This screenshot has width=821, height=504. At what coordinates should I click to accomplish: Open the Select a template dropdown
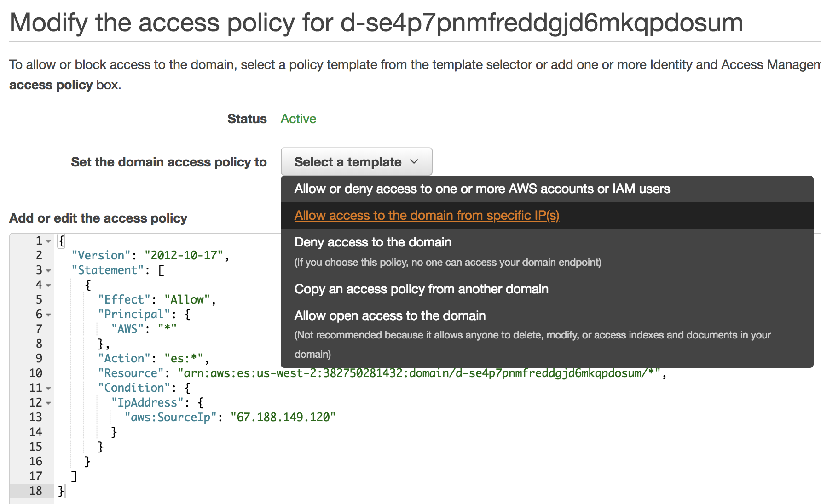coord(356,162)
